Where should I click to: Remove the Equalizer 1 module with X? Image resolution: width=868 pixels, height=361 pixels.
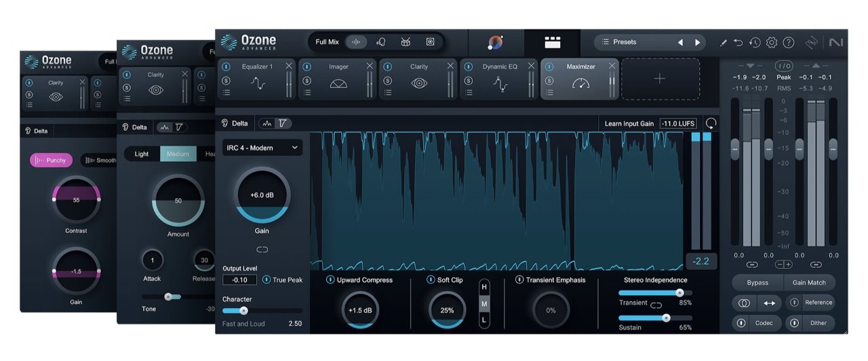[x=290, y=66]
